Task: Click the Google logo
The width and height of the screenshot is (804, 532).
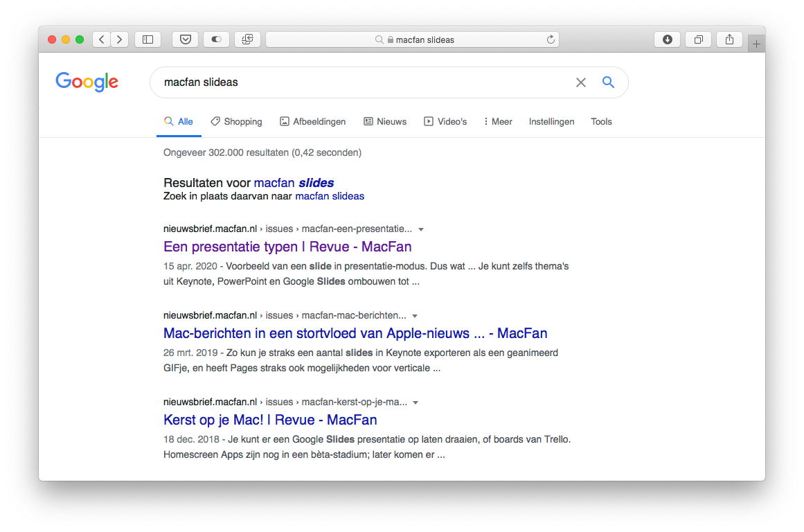Action: point(87,82)
